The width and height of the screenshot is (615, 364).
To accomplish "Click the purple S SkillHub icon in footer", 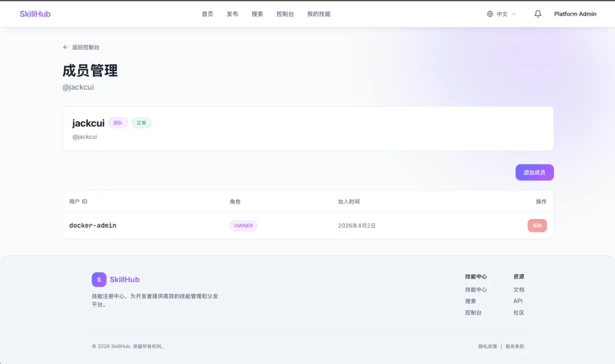I will [x=99, y=279].
